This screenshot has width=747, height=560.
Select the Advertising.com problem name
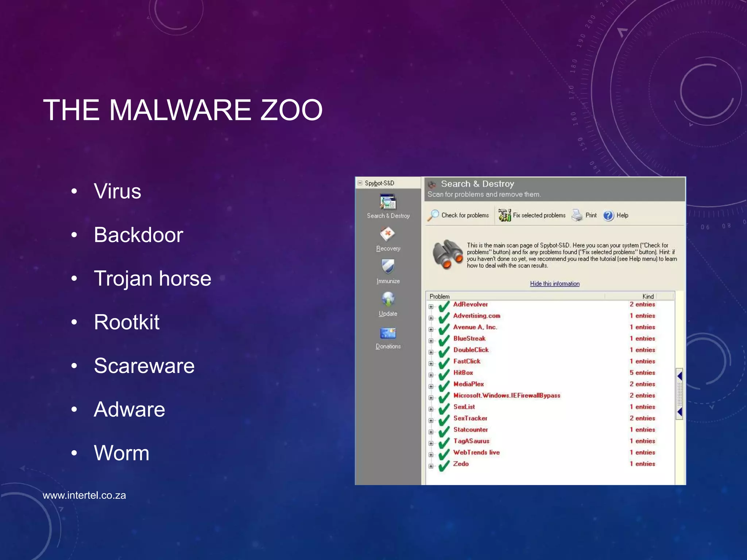coord(477,316)
